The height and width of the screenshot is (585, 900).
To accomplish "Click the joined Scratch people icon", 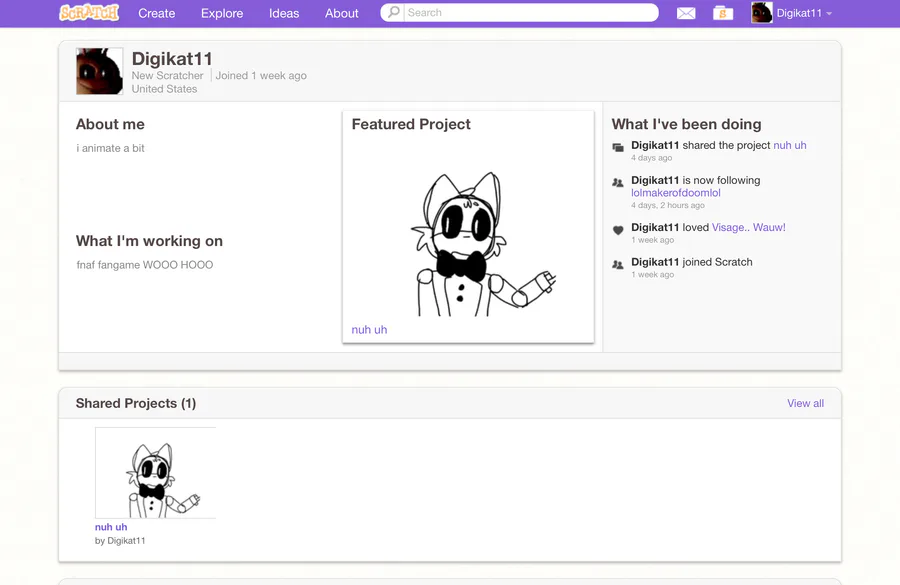I will tap(618, 265).
